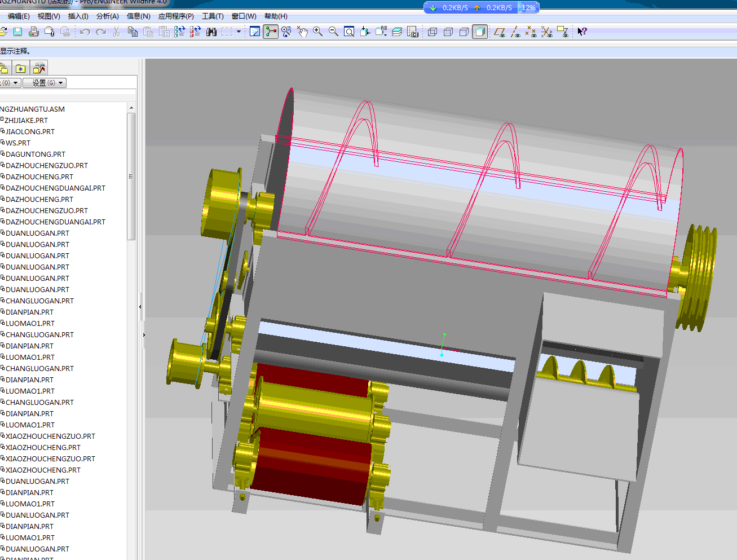Toggle annotation element display

(563, 32)
